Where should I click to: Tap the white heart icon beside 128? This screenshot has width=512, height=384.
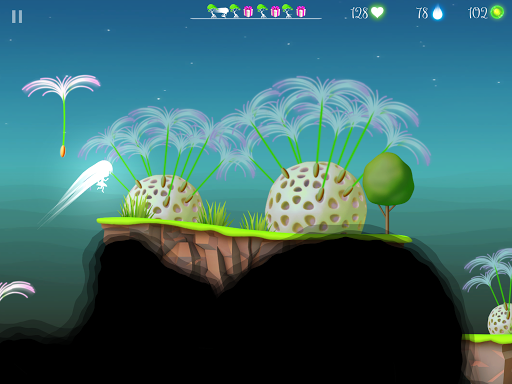[x=377, y=13]
